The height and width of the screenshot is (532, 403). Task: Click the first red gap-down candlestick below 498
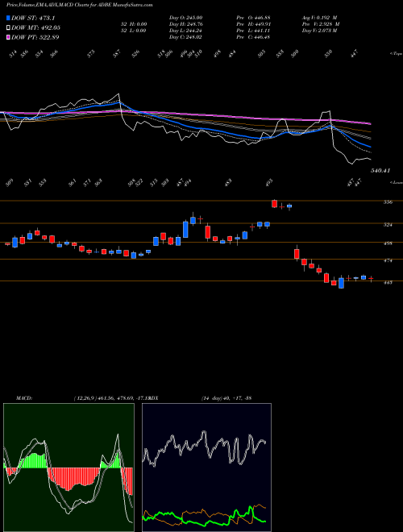pos(297,253)
